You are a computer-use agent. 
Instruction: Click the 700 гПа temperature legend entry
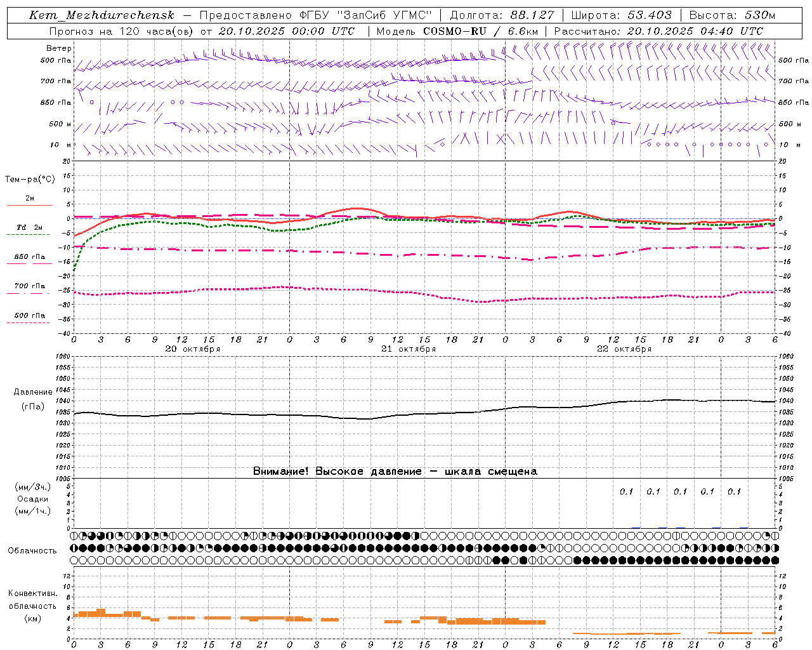(x=30, y=286)
